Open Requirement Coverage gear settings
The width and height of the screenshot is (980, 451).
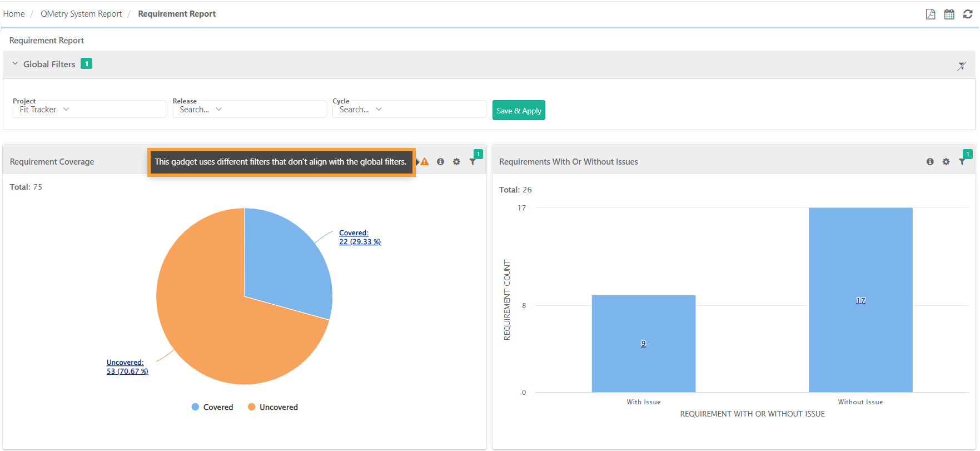[x=456, y=162]
